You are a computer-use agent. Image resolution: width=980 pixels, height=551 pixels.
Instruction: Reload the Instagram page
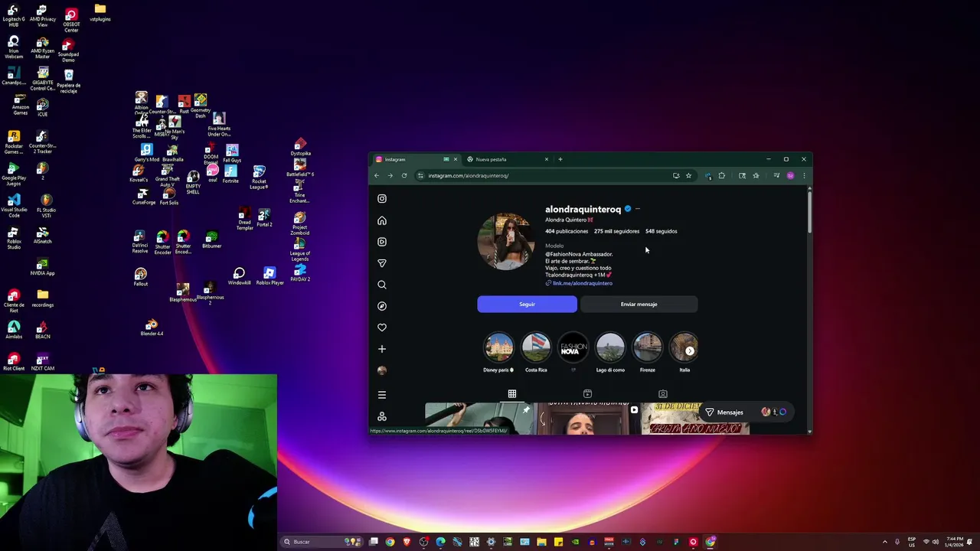[x=404, y=175]
